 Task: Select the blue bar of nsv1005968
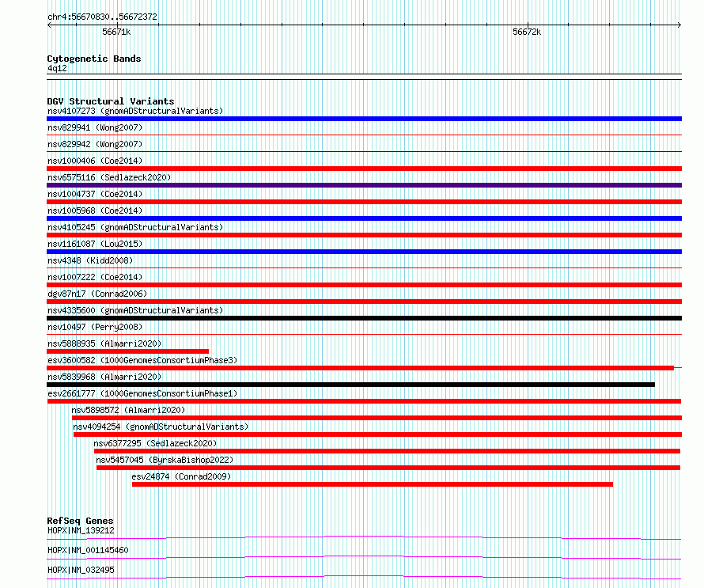pyautogui.click(x=364, y=218)
